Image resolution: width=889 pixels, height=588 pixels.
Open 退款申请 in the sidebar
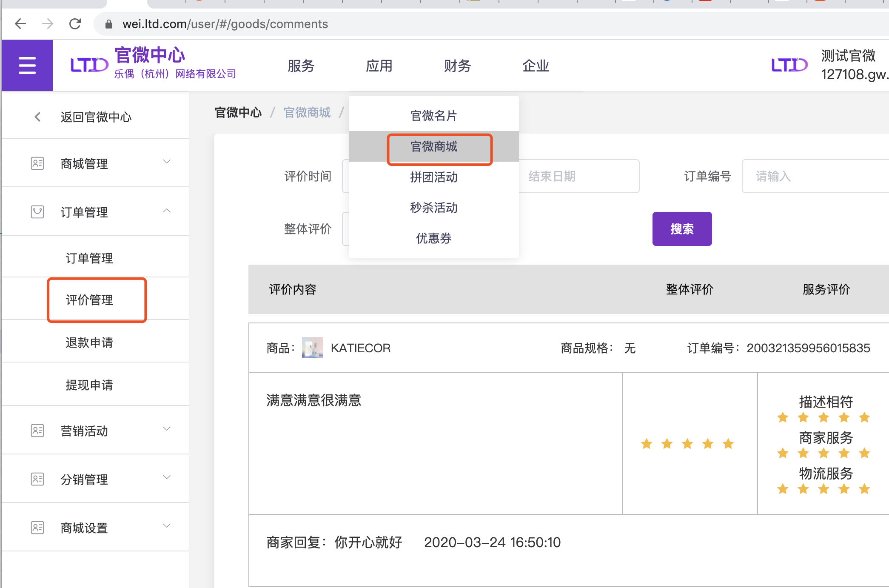pos(89,343)
